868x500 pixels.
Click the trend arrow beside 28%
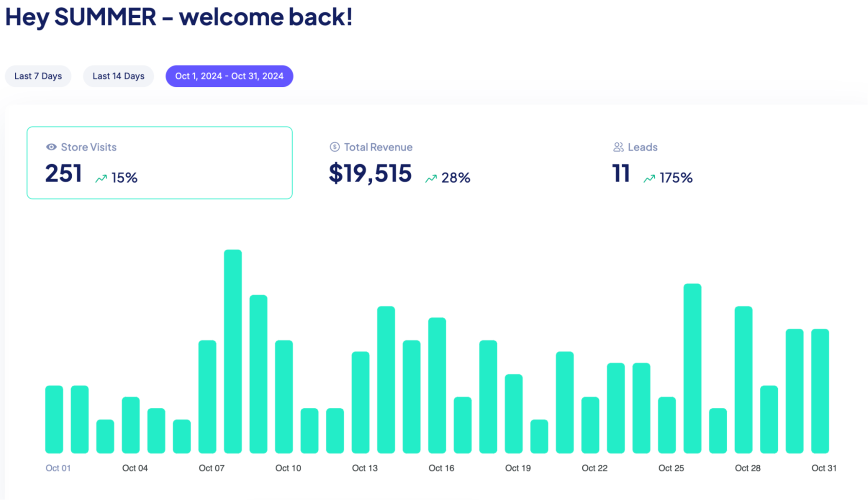click(x=431, y=179)
